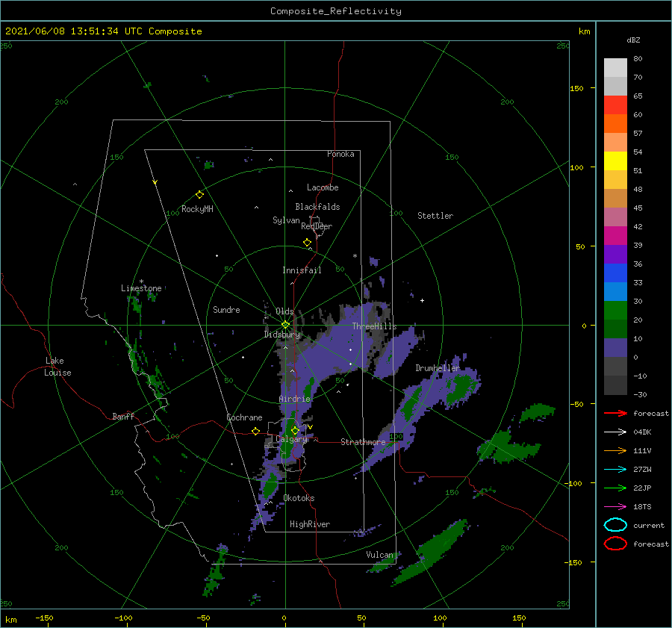Click the -150 label on bottom axis
Viewport: 672px width, 628px height.
[x=44, y=618]
